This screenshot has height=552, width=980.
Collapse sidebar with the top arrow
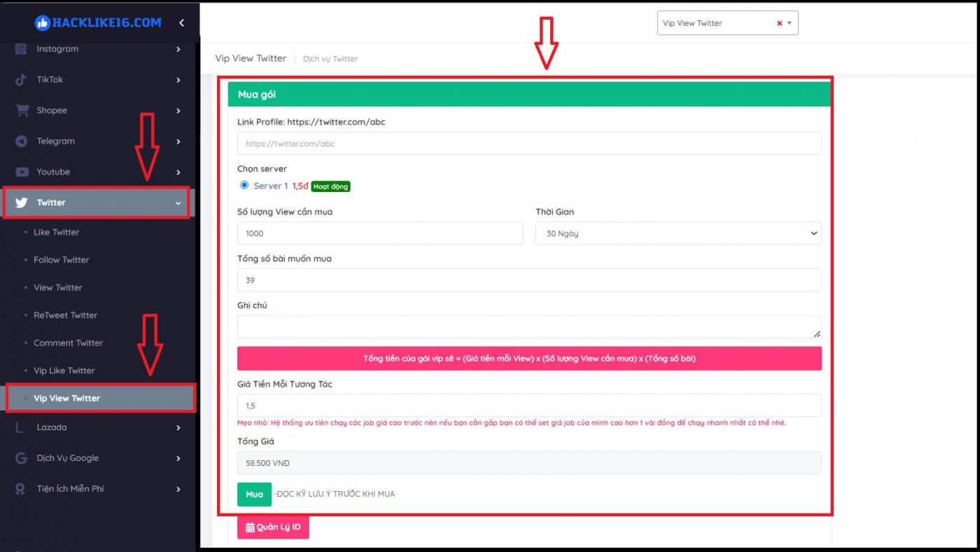[x=182, y=23]
